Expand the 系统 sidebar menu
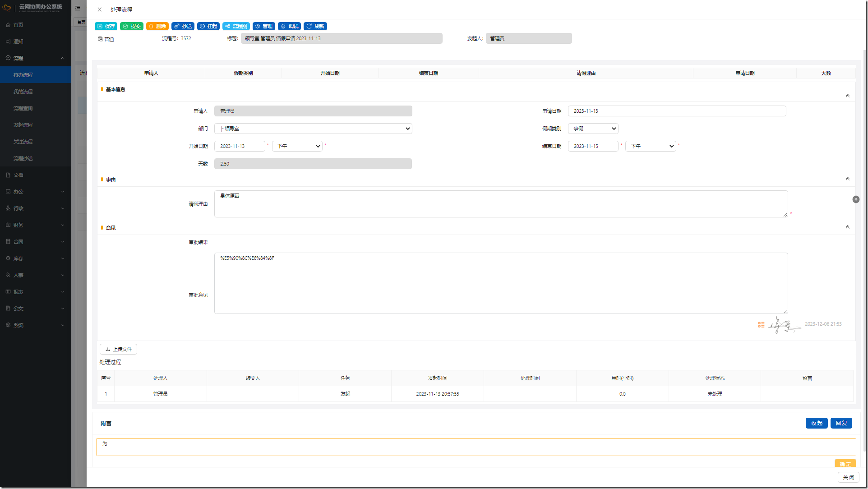Viewport: 868px width, 489px height. (x=36, y=325)
